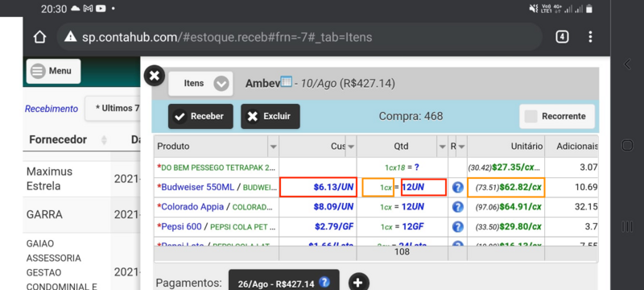This screenshot has height=290, width=644.
Task: Tap the Gmail notification icon in status bar
Action: (x=88, y=9)
